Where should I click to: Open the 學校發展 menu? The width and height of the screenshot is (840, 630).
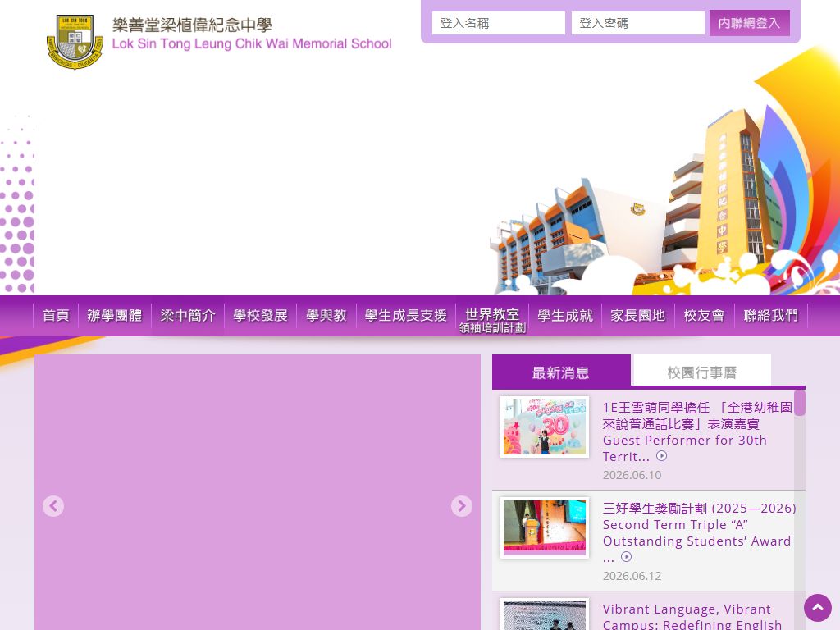(260, 316)
